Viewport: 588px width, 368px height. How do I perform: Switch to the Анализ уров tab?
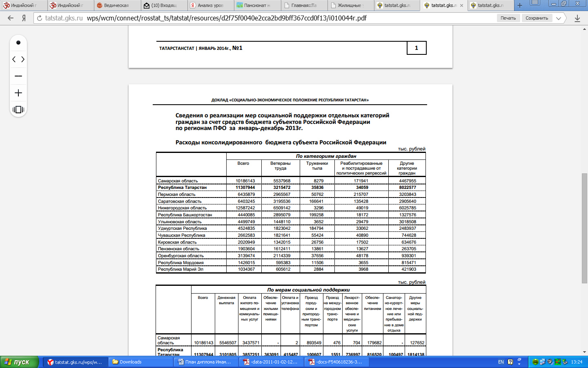(x=210, y=5)
